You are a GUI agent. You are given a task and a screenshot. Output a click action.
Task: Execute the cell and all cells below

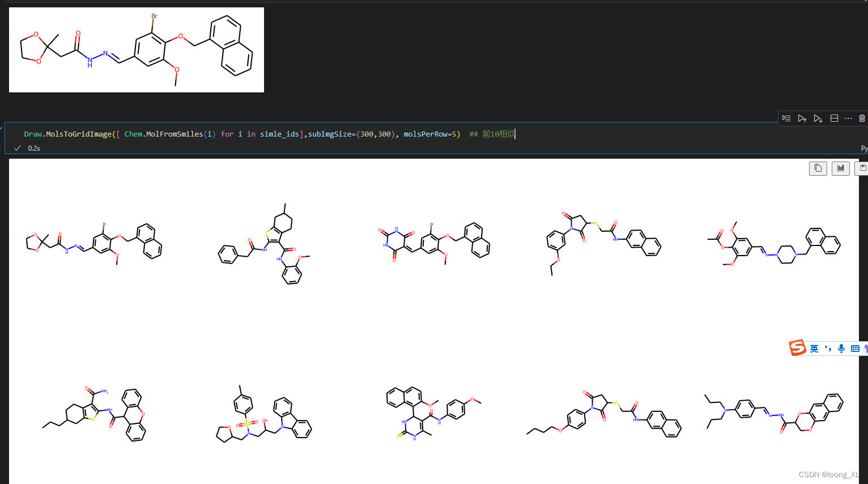tap(818, 118)
